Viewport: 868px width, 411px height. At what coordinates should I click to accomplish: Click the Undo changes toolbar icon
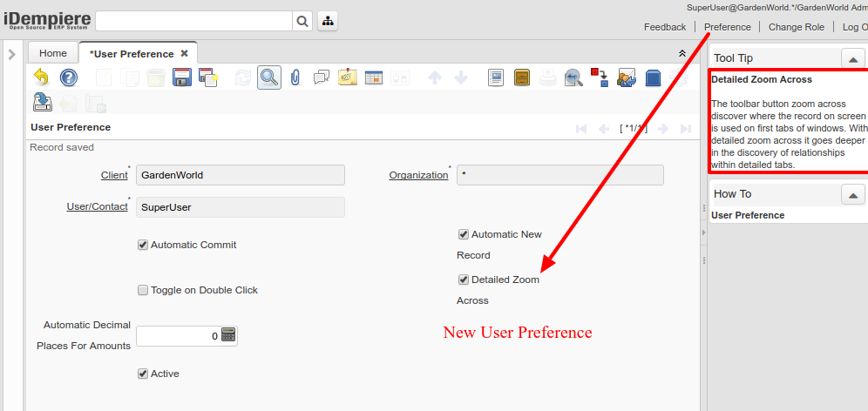click(x=42, y=77)
